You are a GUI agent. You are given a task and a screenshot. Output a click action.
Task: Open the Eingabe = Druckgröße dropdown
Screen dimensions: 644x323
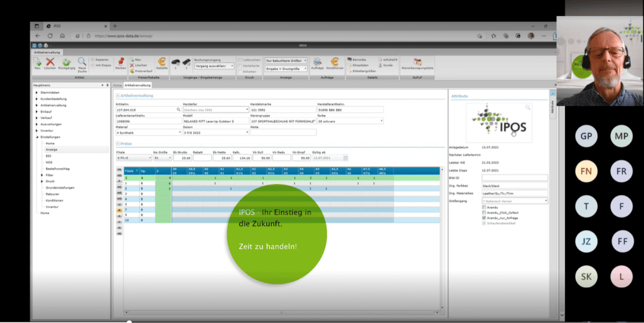pos(286,69)
